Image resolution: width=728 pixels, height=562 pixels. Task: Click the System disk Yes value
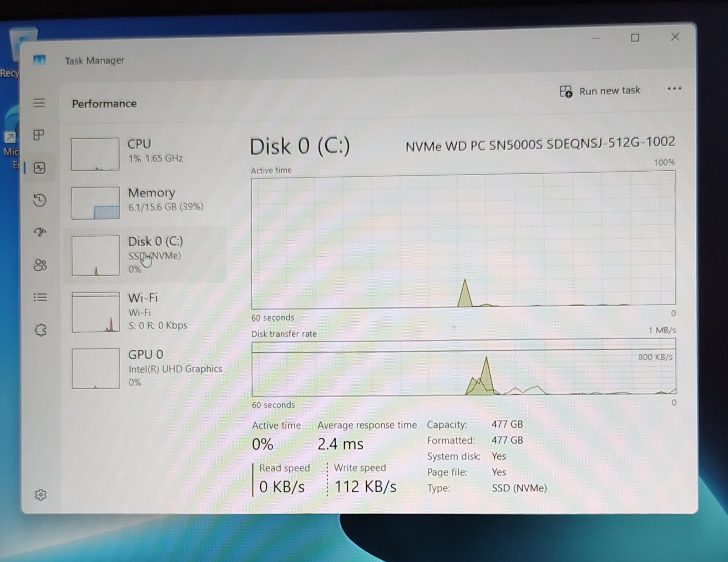pyautogui.click(x=499, y=456)
